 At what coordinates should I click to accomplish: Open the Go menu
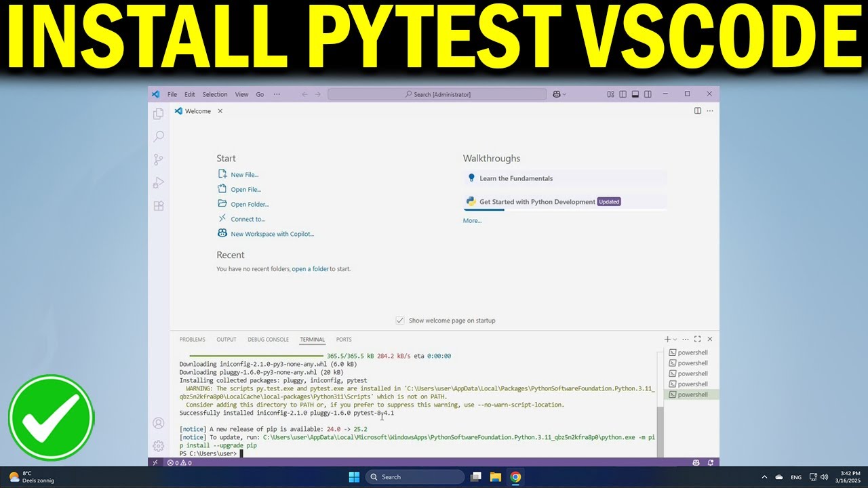tap(260, 94)
